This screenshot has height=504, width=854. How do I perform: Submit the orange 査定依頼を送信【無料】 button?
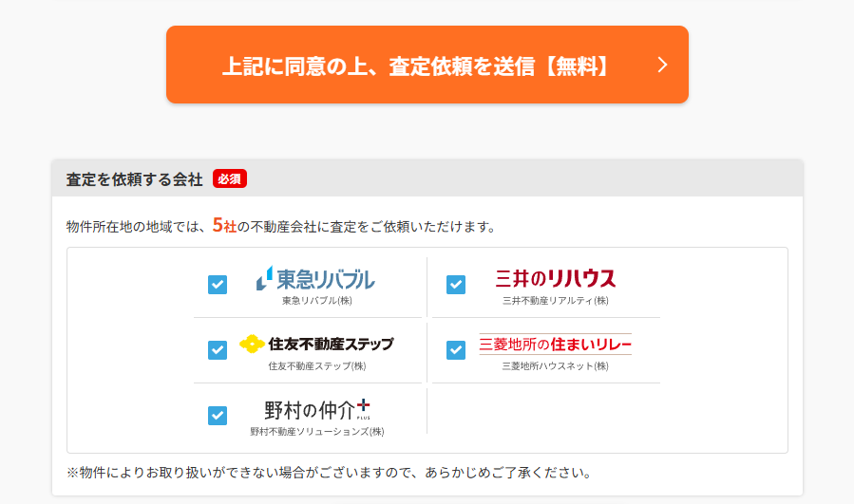[x=427, y=65]
